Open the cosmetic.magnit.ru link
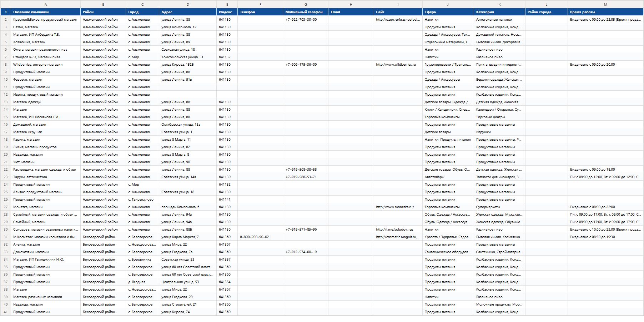The width and height of the screenshot is (644, 322). tap(398, 237)
